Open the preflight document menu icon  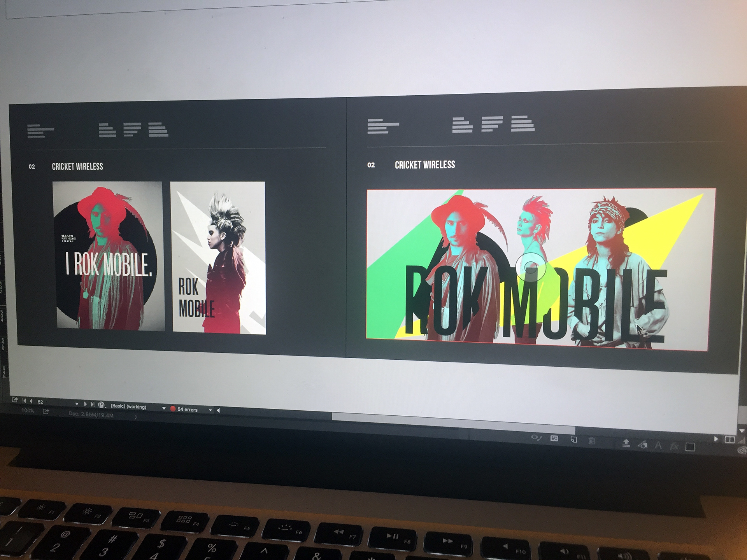[101, 405]
